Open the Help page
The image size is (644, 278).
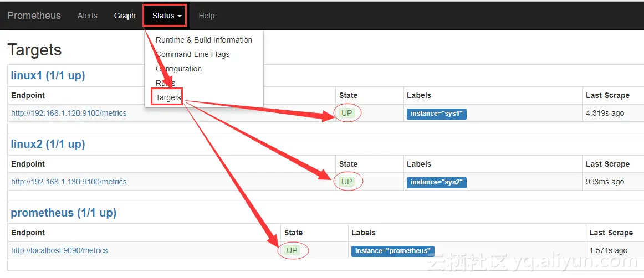tap(207, 16)
